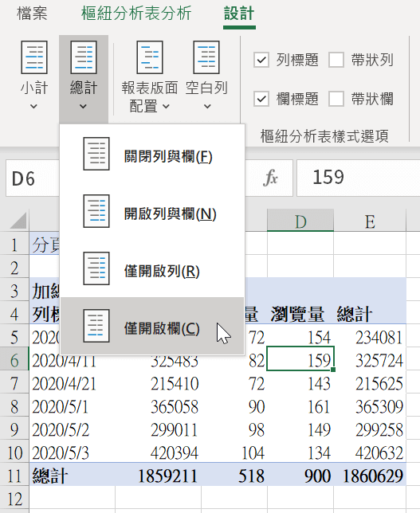
Task: Click the date cell 2020/5/2
Action: pyautogui.click(x=72, y=429)
